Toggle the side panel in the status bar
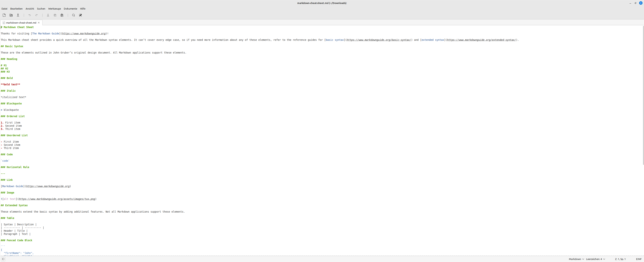 click(x=3, y=259)
